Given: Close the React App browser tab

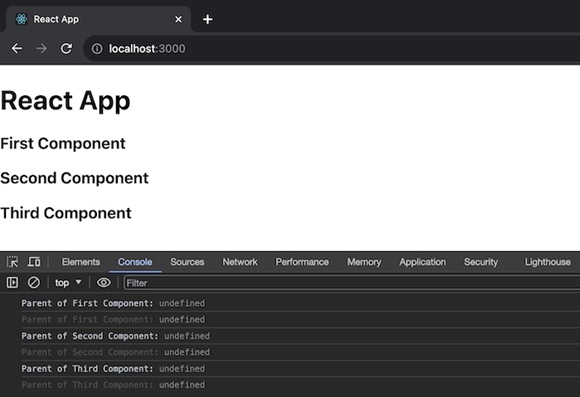Looking at the screenshot, I should 178,19.
